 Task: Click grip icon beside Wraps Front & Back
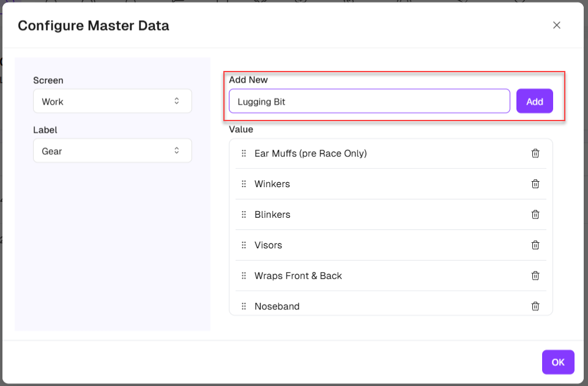(x=244, y=276)
